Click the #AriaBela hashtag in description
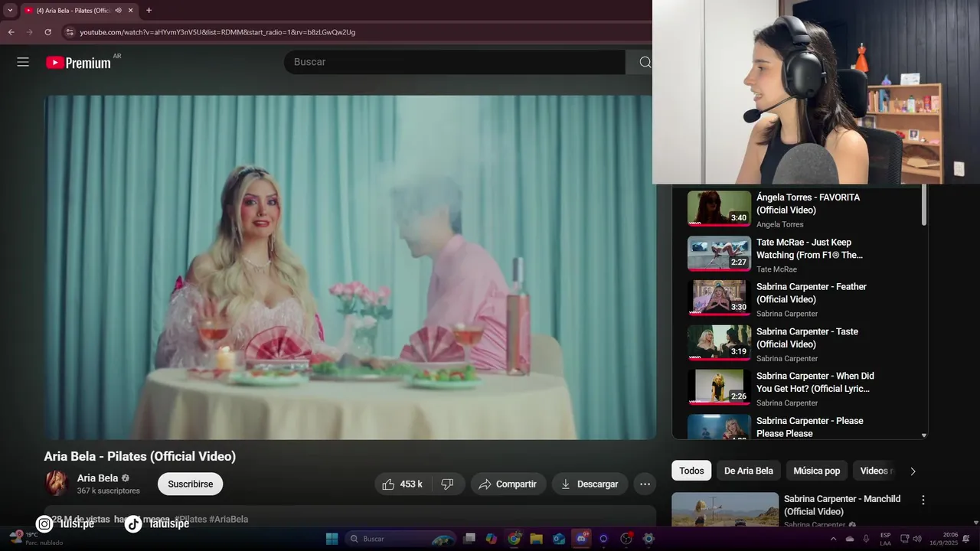Screen dimensions: 980x551 (x=229, y=519)
